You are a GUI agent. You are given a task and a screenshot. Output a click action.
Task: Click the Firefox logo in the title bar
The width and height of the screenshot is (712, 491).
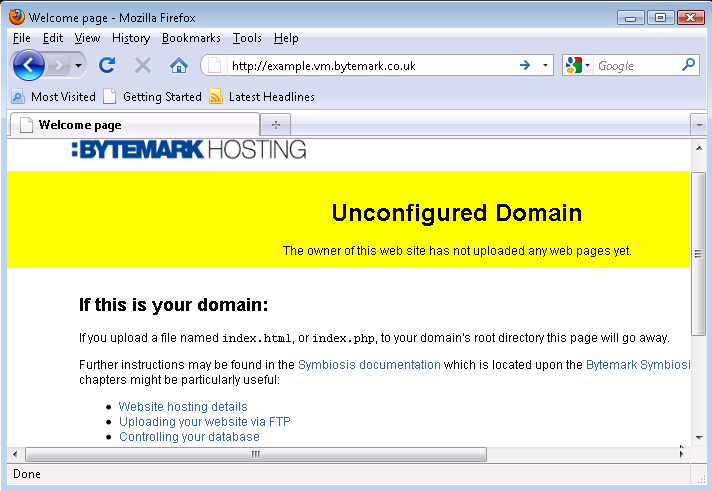[x=17, y=17]
